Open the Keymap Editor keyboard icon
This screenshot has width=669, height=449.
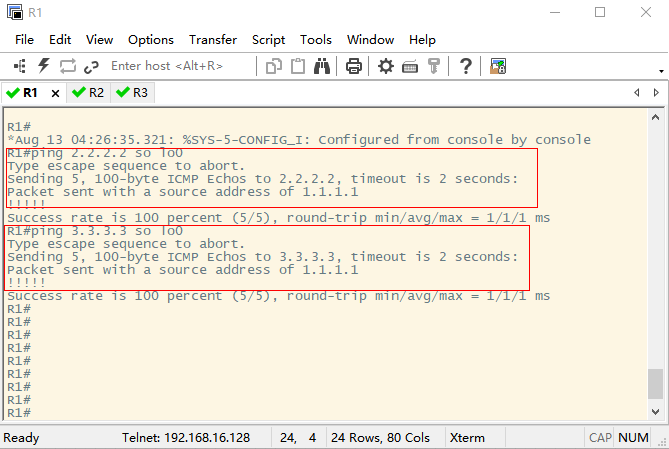410,67
